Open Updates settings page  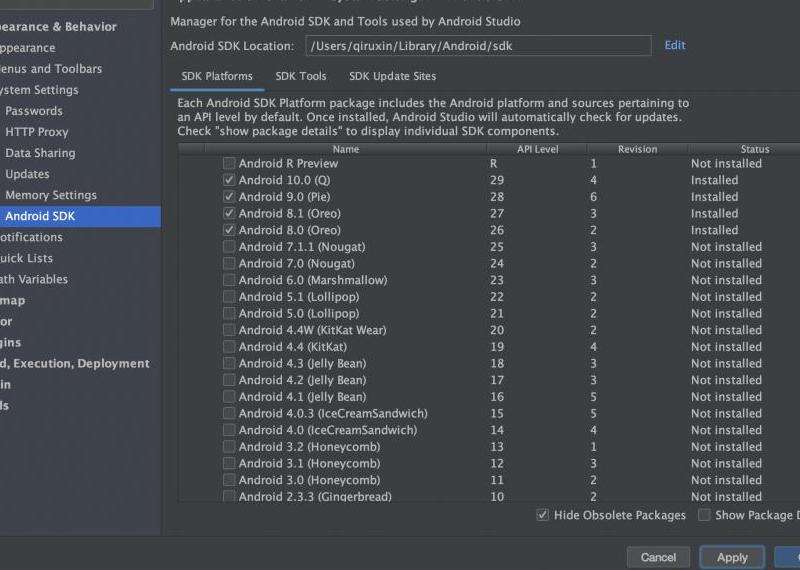(28, 174)
